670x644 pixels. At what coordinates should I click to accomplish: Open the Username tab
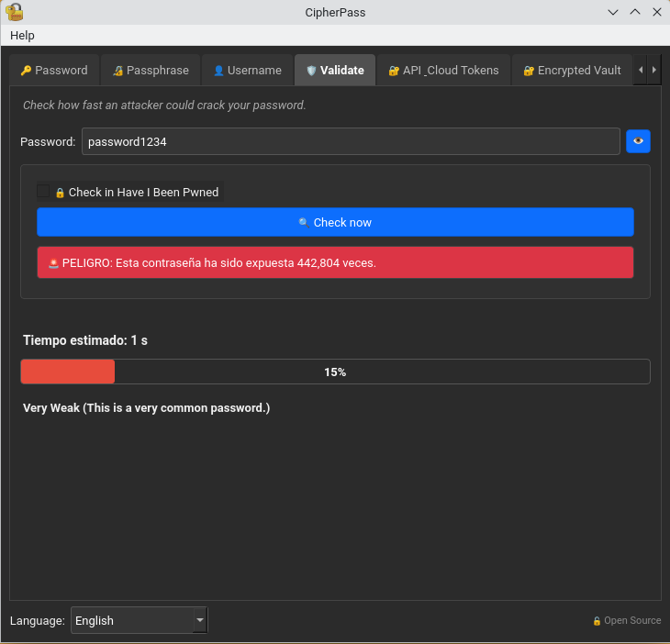248,70
